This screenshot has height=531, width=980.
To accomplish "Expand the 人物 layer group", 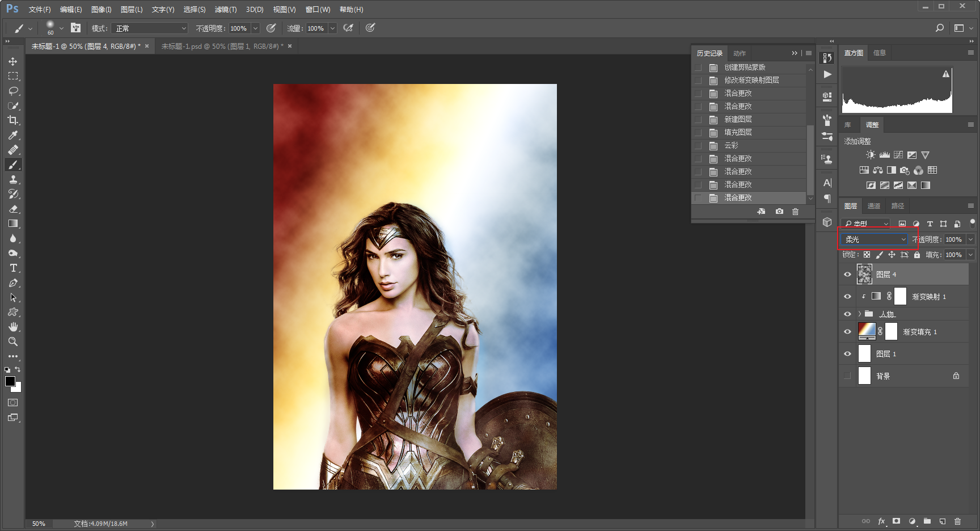I will [x=860, y=314].
